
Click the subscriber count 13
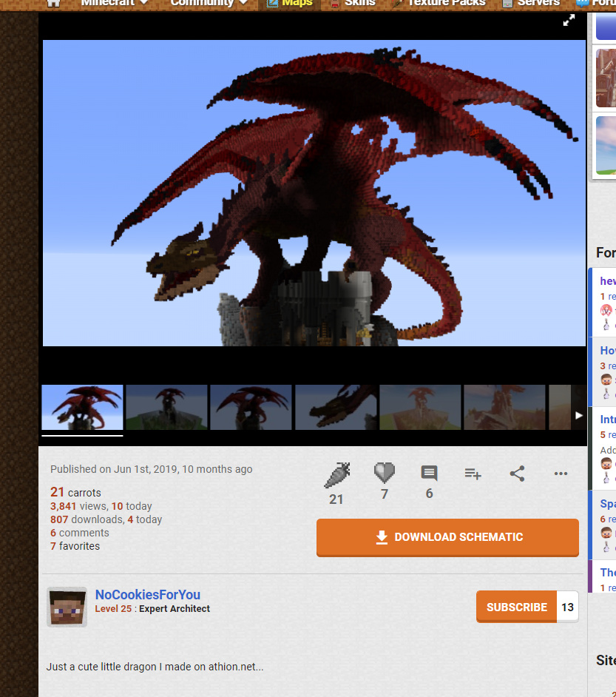click(x=568, y=607)
